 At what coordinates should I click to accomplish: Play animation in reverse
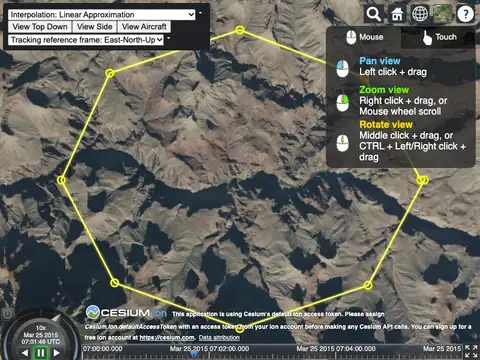coord(25,353)
